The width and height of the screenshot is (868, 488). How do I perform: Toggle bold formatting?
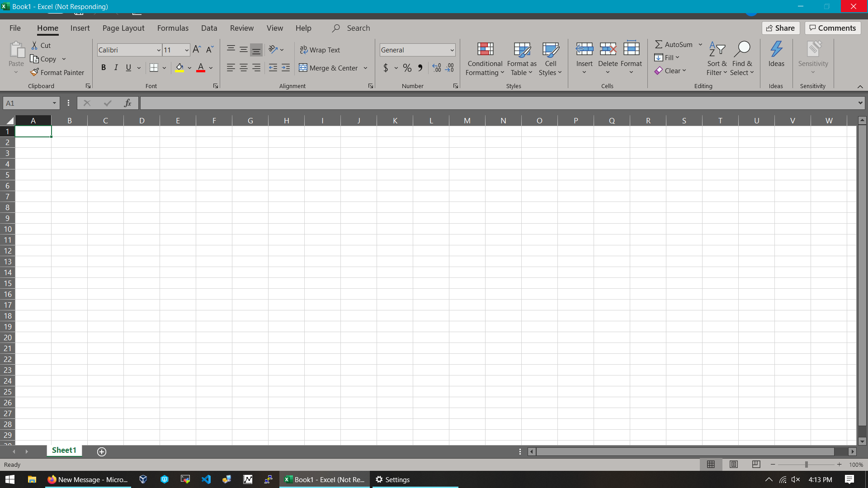pos(104,67)
